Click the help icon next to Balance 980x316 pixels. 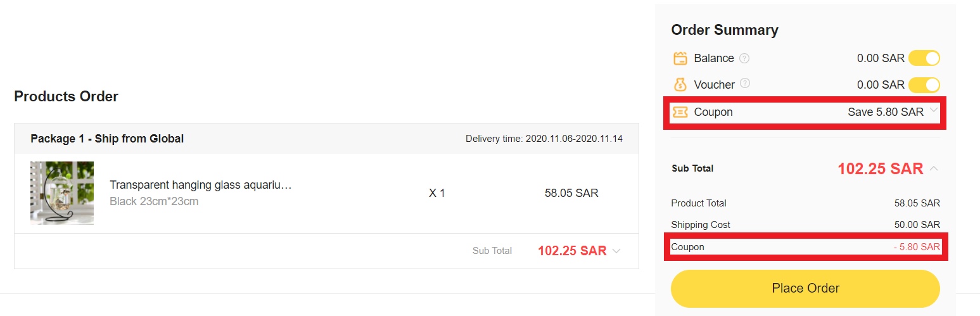[x=744, y=58]
